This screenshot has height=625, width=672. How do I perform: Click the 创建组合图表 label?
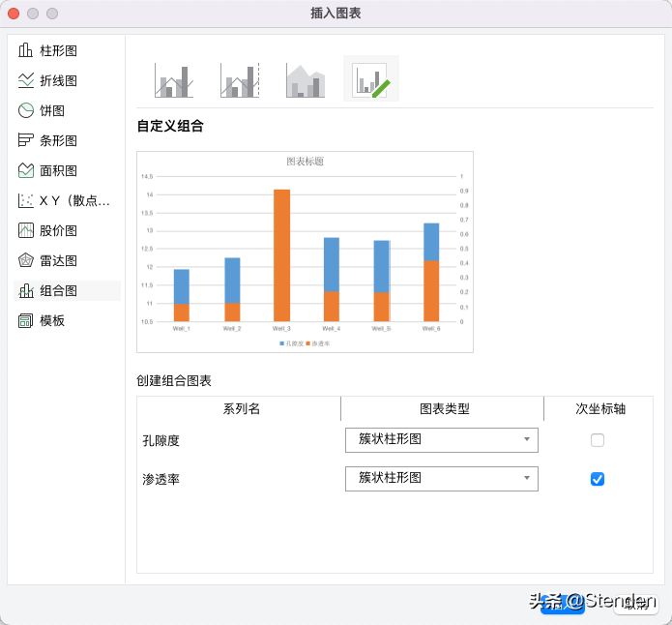click(x=174, y=381)
